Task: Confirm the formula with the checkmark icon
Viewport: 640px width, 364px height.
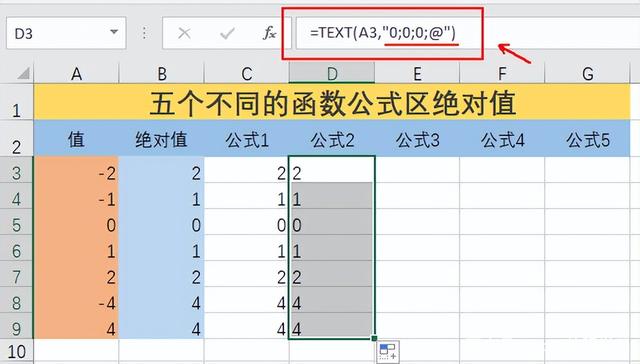Action: point(227,33)
